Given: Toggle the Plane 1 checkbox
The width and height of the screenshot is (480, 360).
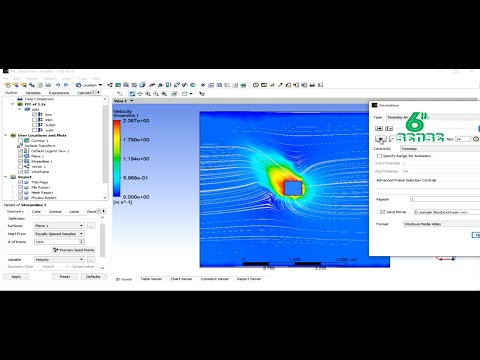Looking at the screenshot, I should (21, 156).
